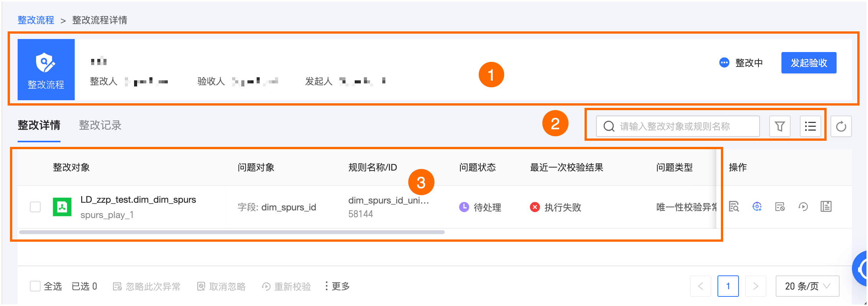
Task: Click the log document icon in row
Action: pos(826,207)
